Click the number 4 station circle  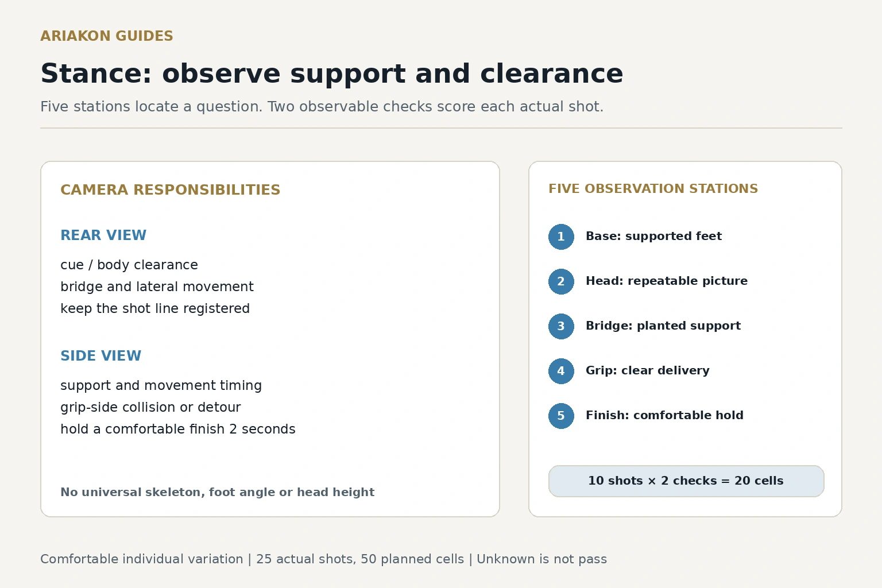coord(561,371)
